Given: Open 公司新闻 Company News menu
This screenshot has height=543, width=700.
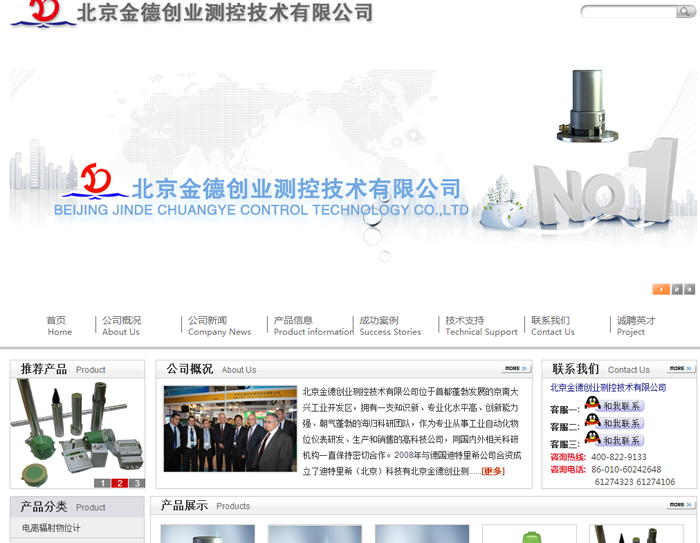Looking at the screenshot, I should tap(219, 326).
